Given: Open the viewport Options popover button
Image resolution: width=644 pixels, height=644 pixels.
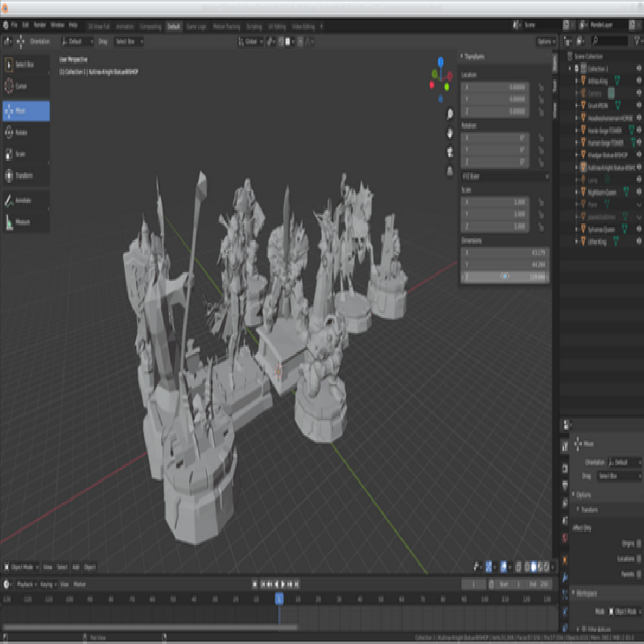Looking at the screenshot, I should pos(545,41).
